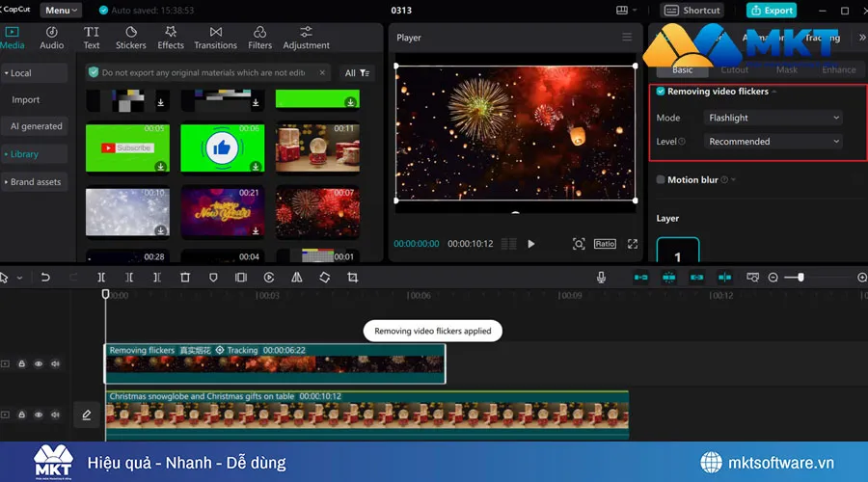The image size is (868, 482).
Task: Click the mirror flip toolbar icon
Action: (297, 278)
